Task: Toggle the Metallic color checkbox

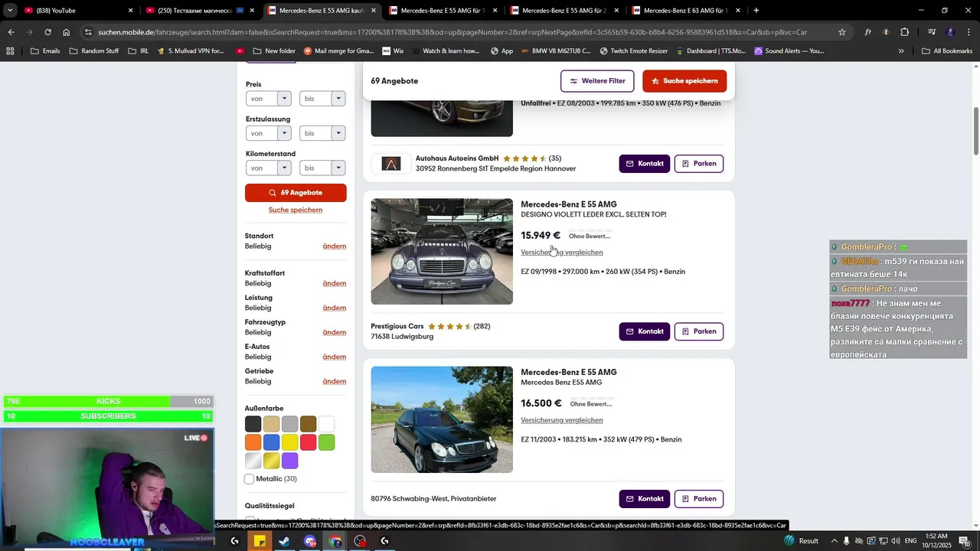Action: (249, 479)
